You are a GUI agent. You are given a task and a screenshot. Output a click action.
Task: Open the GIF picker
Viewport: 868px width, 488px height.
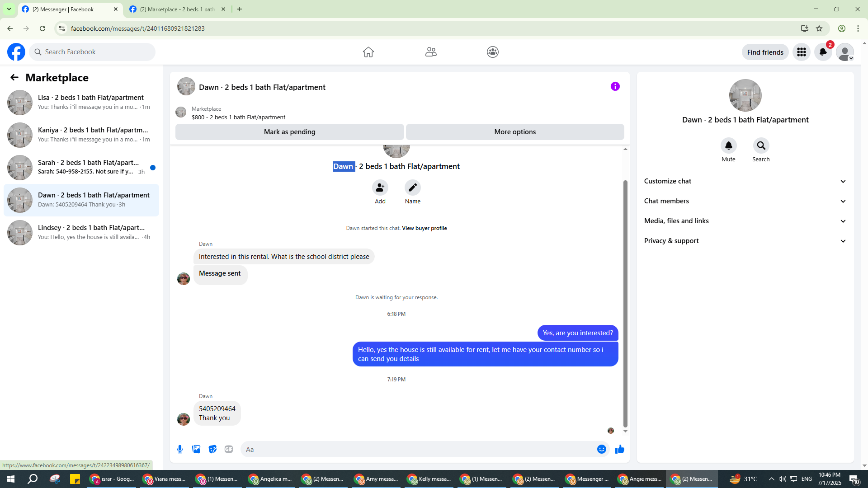pos(229,449)
